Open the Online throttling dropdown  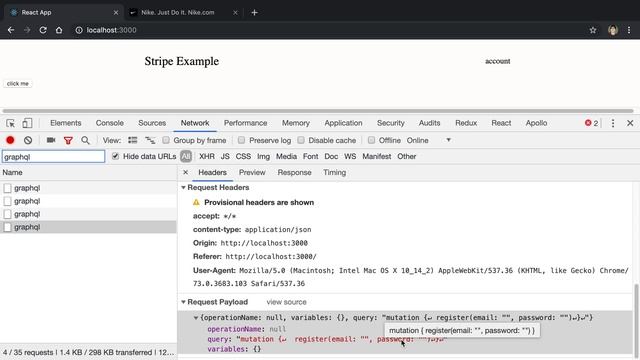coord(429,140)
